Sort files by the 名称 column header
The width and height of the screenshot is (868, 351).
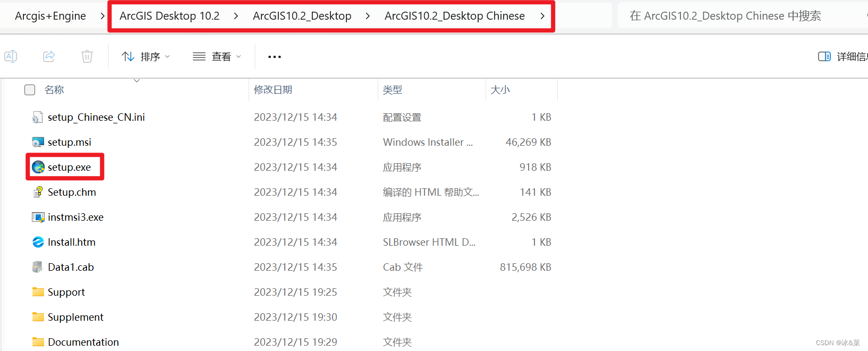54,90
